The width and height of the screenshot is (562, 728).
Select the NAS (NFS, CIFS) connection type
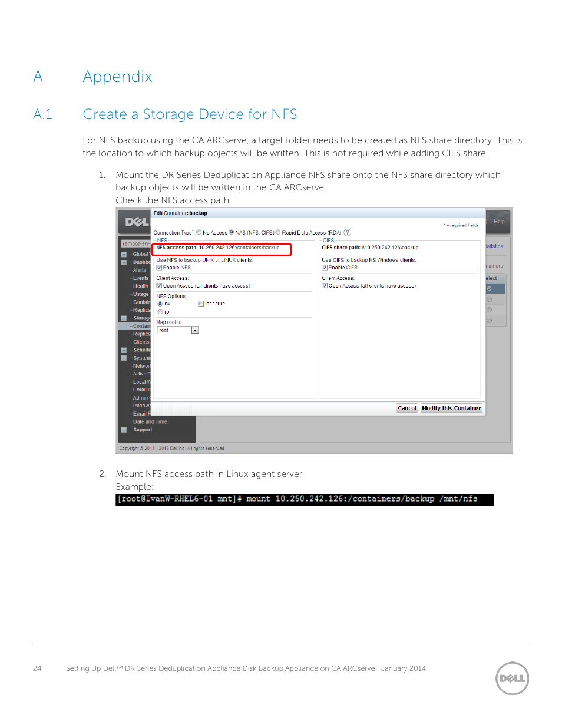(232, 232)
